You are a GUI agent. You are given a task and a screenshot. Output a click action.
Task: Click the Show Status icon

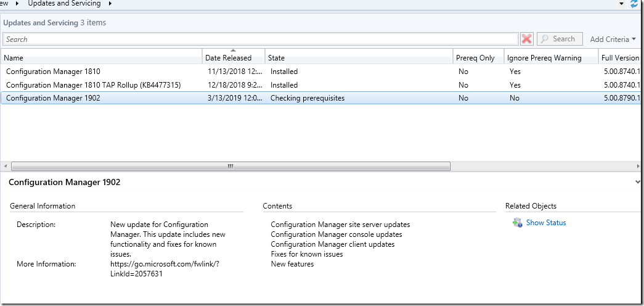point(517,223)
